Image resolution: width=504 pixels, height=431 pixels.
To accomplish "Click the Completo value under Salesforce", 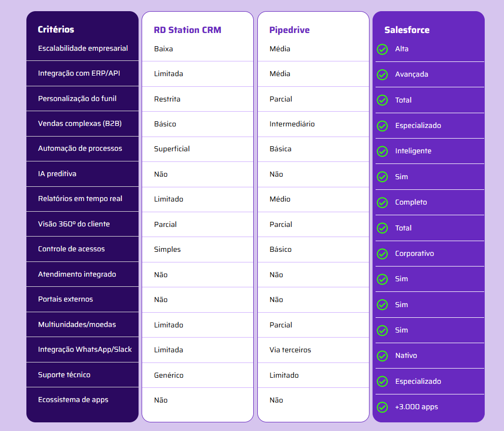I will pyautogui.click(x=411, y=202).
